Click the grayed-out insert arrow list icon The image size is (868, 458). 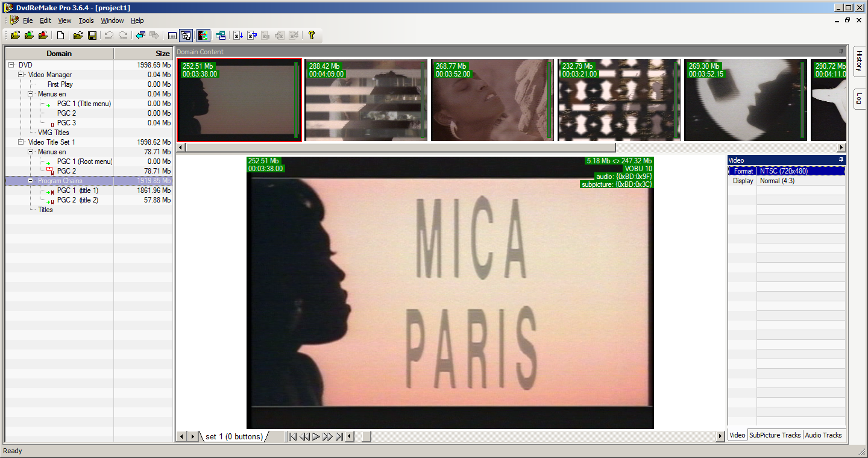point(280,36)
